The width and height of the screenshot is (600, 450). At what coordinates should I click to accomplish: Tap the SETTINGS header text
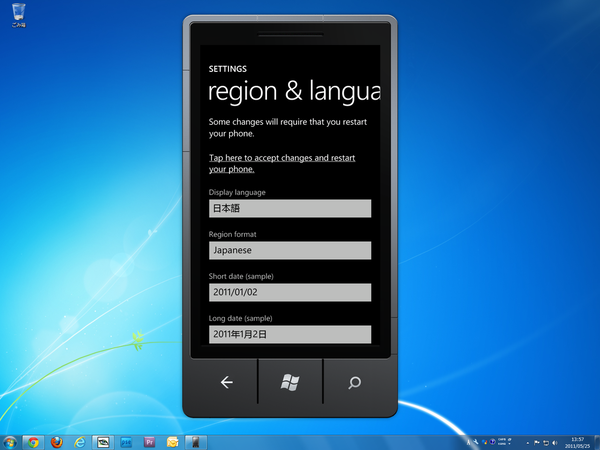228,69
